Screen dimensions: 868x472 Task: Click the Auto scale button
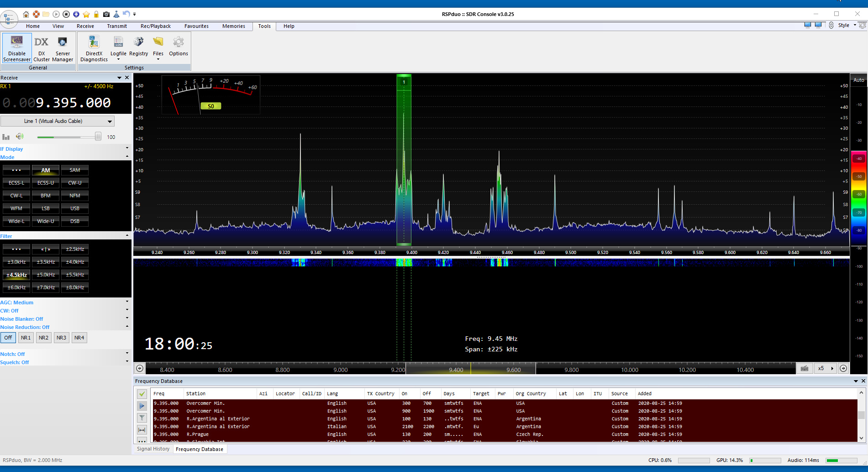click(x=858, y=80)
